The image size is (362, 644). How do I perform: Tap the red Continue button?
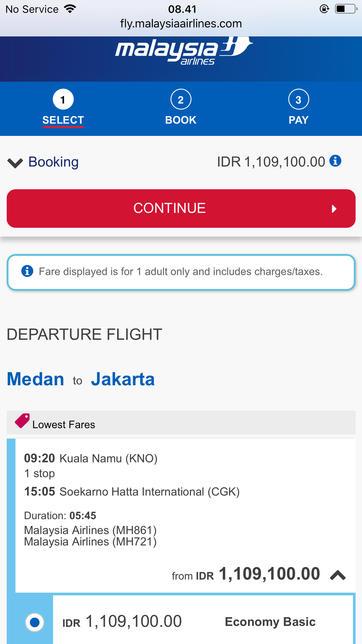coord(181,209)
